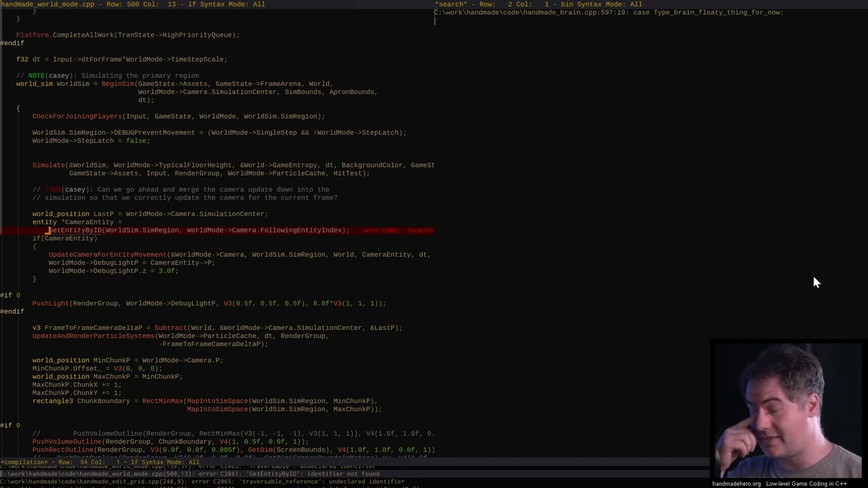Click the 'MaxChunkP.ChunkY += 1;' line
Viewport: 868px width, 488px height.
[x=77, y=392]
